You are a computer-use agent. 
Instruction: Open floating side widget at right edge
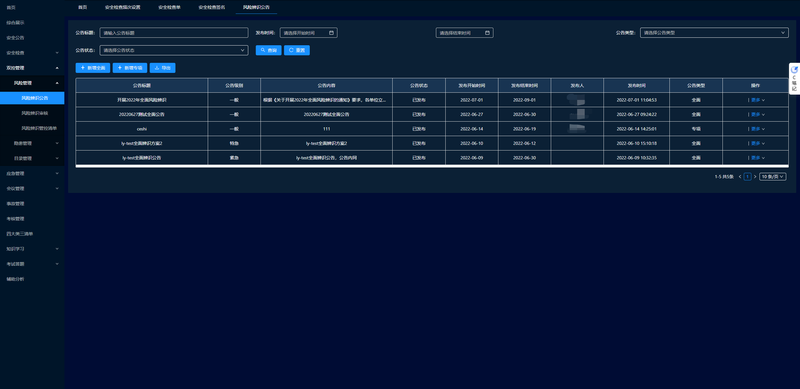pyautogui.click(x=794, y=79)
